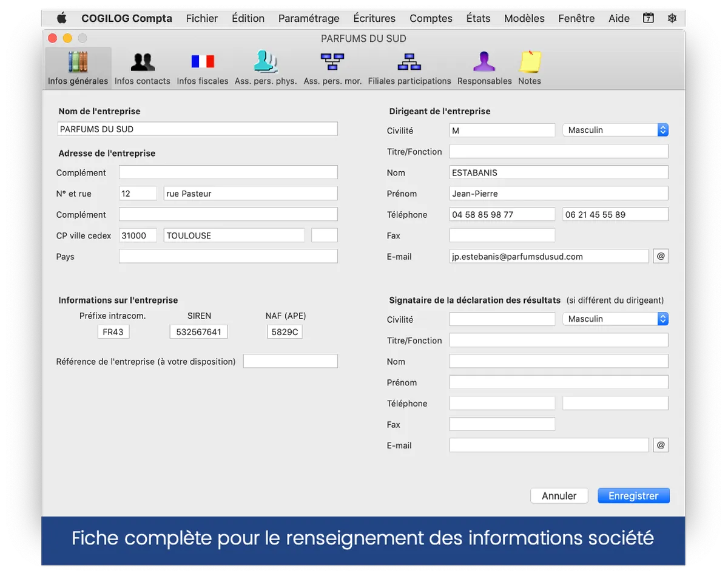The width and height of the screenshot is (728, 576).
Task: Open the Écritures menu
Action: [x=374, y=18]
